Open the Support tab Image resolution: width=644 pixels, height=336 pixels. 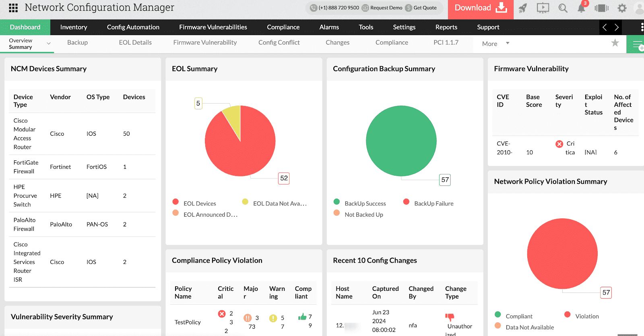[x=488, y=27]
